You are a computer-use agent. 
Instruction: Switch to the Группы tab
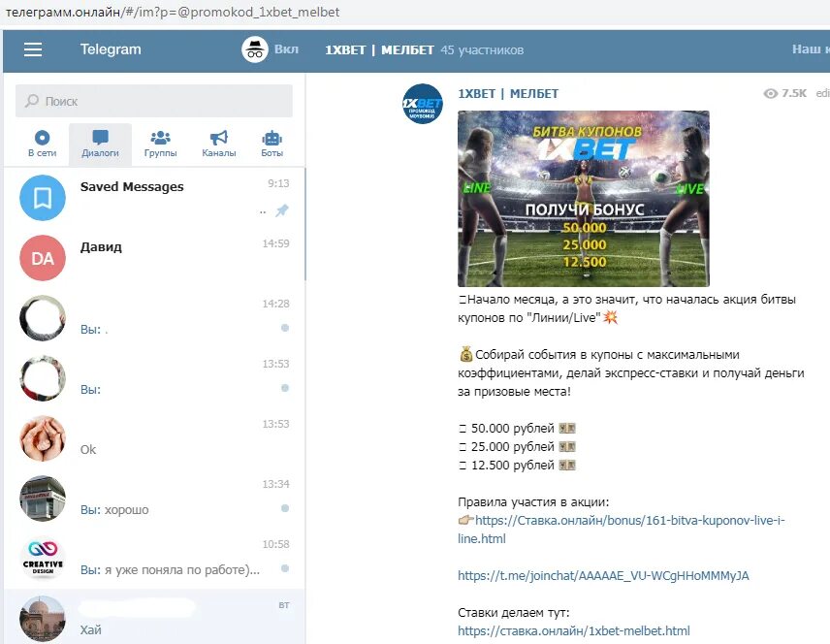coord(160,145)
